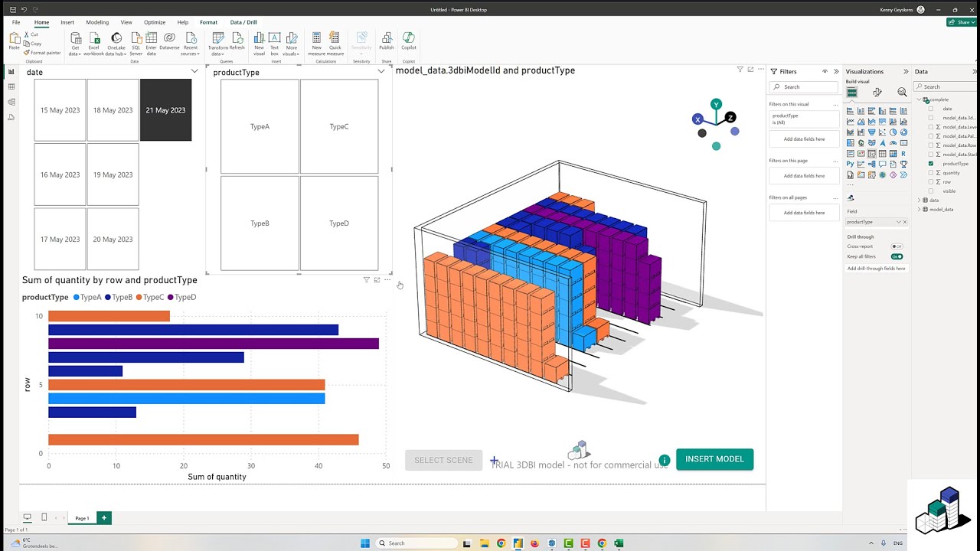Add a new page with plus button
The height and width of the screenshot is (551, 980).
click(104, 518)
